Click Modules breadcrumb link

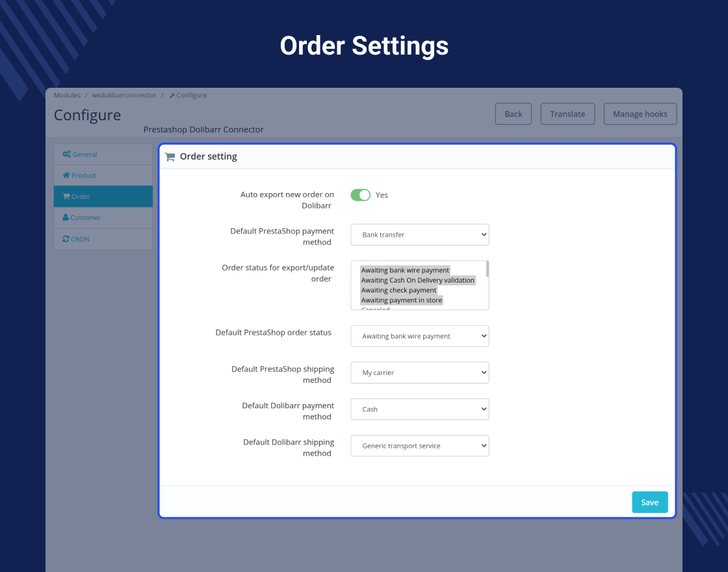67,95
